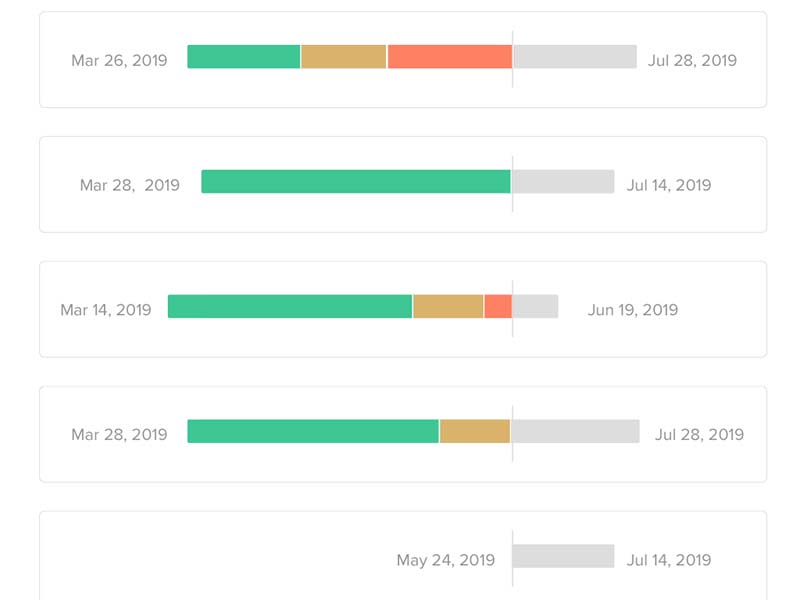This screenshot has height=600, width=800.
Task: Click the small orange segment before Jun 19 bar end
Action: coord(498,306)
